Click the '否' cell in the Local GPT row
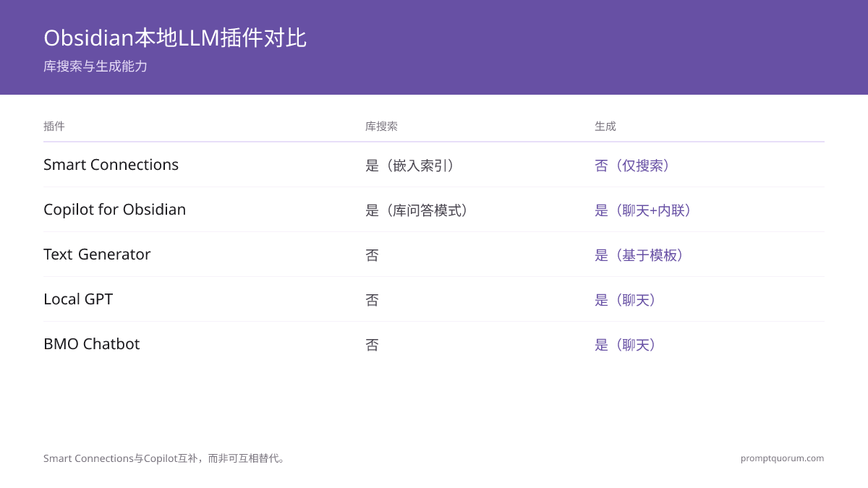868x488 pixels. click(x=372, y=300)
